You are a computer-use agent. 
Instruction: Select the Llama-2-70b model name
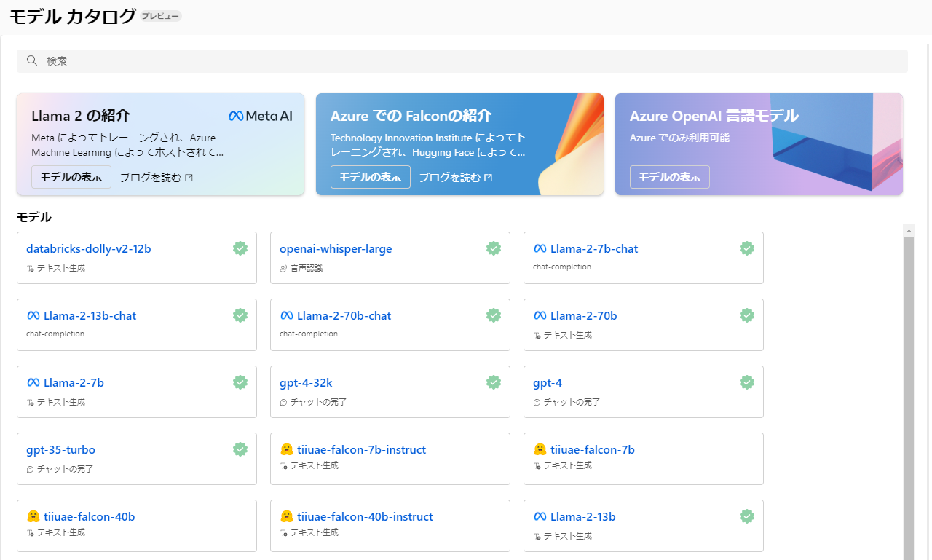584,315
